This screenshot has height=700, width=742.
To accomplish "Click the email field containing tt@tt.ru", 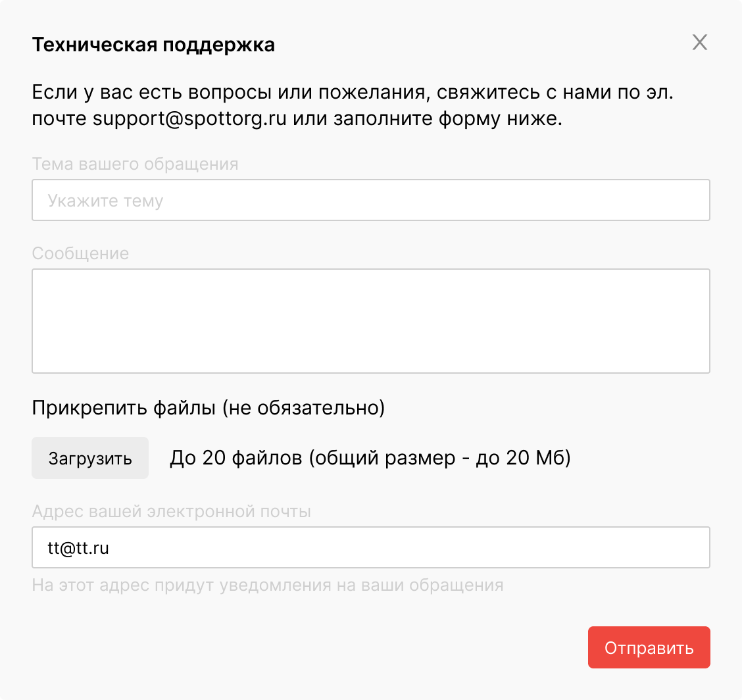I will tap(370, 547).
